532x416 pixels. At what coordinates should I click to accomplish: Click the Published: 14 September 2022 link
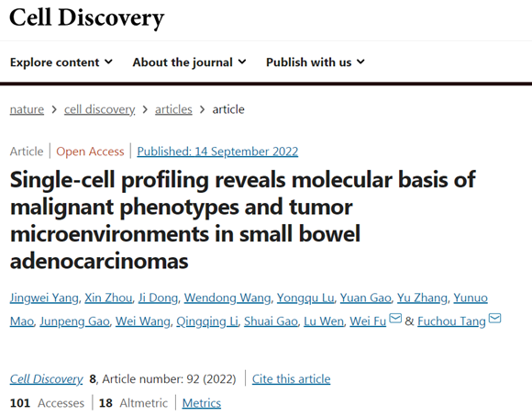pyautogui.click(x=217, y=152)
